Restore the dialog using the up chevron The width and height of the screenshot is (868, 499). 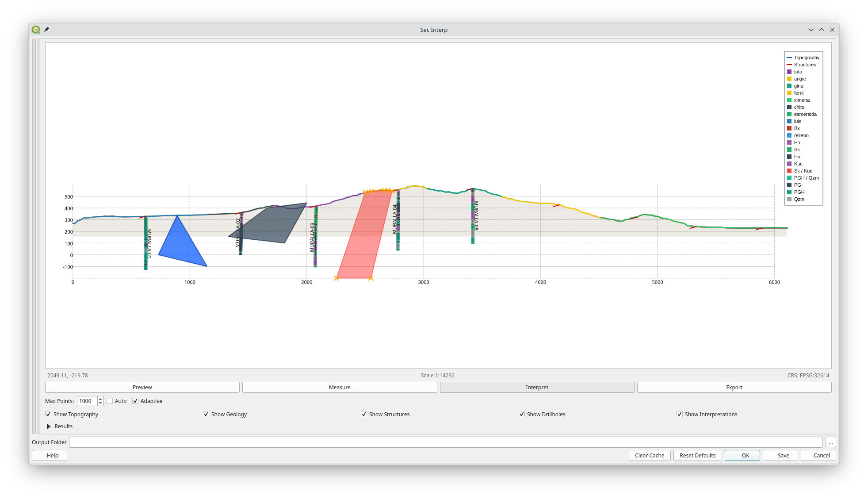pos(822,30)
